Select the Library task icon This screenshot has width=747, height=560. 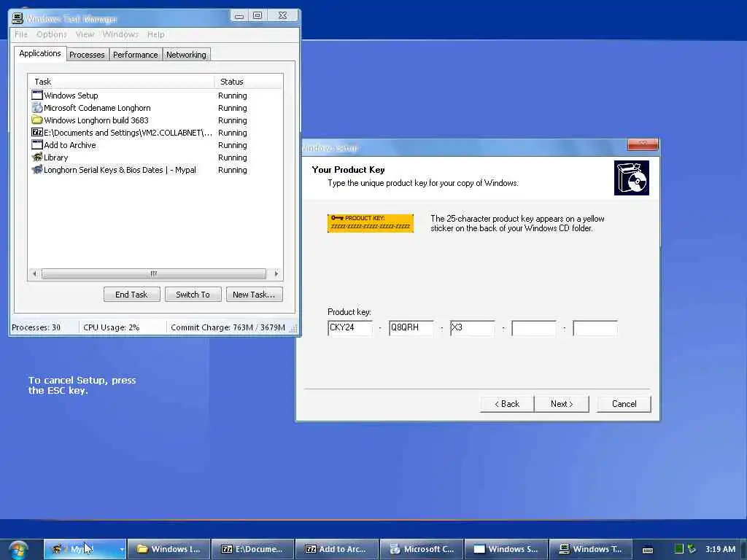coord(37,157)
